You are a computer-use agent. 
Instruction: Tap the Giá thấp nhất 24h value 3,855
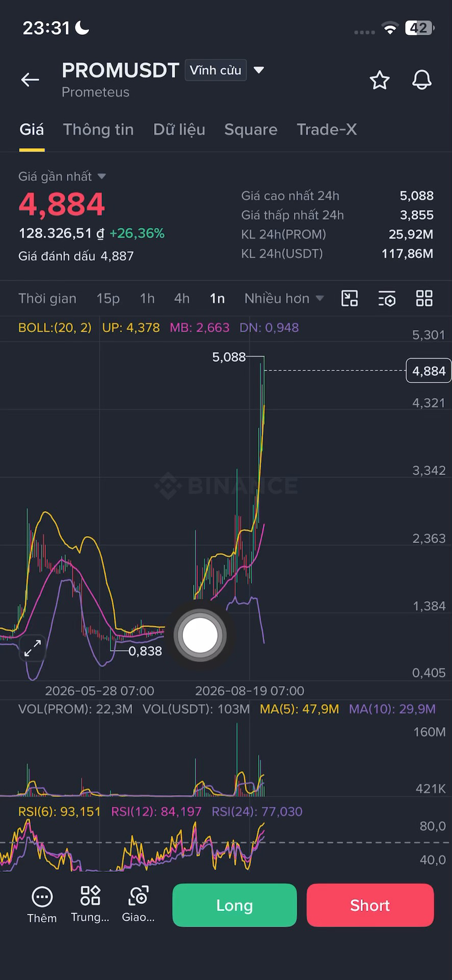click(417, 215)
